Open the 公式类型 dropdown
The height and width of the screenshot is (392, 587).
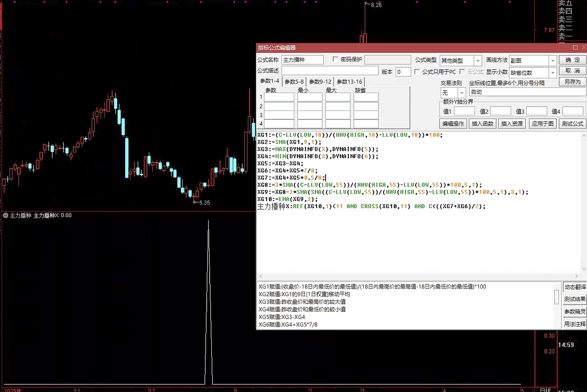pyautogui.click(x=478, y=61)
